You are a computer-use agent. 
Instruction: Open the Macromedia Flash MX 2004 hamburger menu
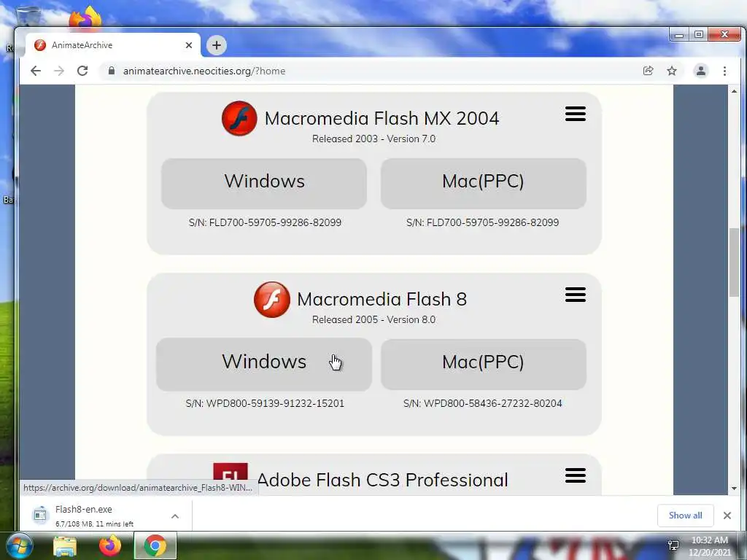[575, 114]
